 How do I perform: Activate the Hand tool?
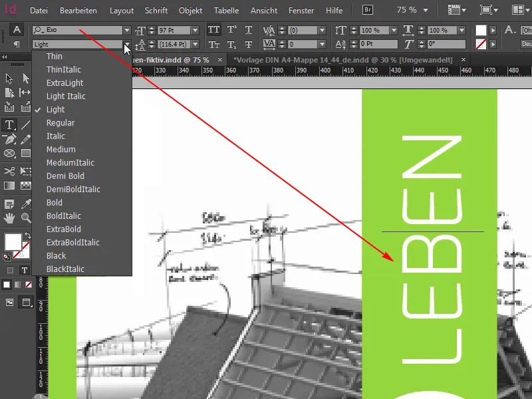click(9, 218)
